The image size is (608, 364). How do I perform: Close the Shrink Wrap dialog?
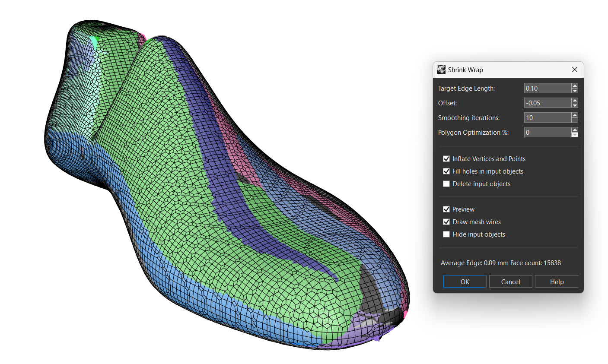[x=574, y=70]
